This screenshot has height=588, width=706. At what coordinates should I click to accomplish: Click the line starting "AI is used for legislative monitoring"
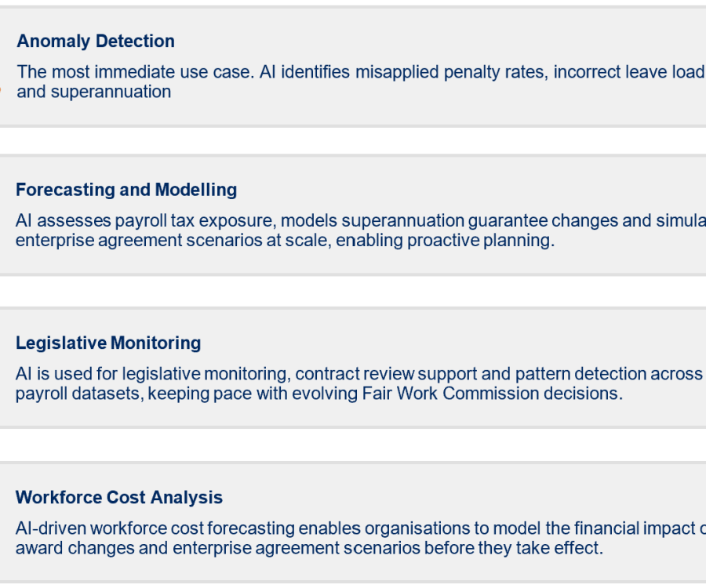(x=359, y=374)
